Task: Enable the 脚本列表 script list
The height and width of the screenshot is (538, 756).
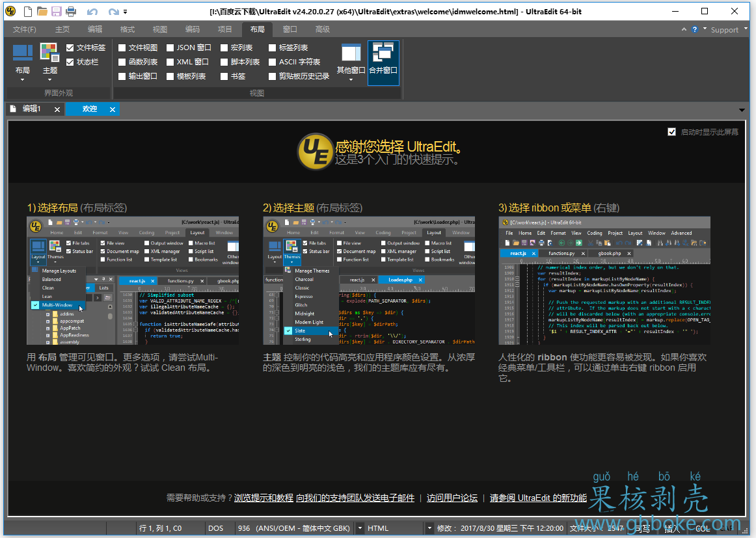Action: tap(224, 62)
